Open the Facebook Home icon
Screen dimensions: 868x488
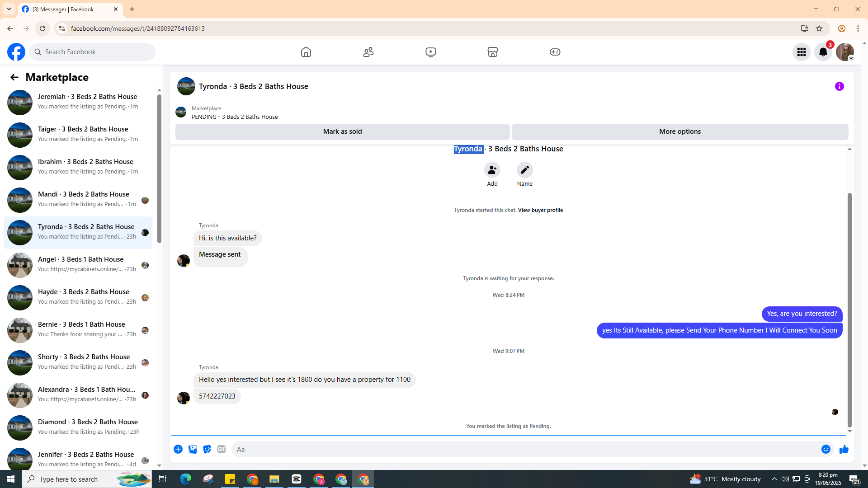point(306,52)
